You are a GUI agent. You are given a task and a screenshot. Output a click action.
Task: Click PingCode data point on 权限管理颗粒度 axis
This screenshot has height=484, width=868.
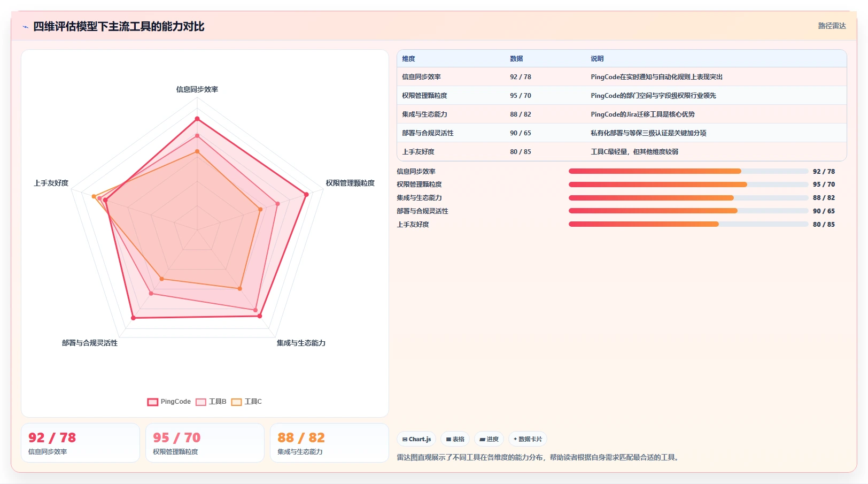pos(306,195)
